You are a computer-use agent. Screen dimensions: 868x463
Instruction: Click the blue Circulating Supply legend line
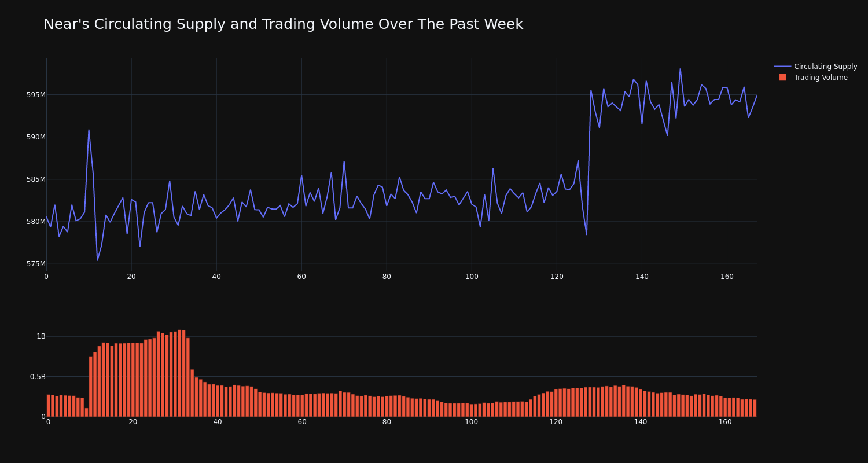[x=782, y=67]
